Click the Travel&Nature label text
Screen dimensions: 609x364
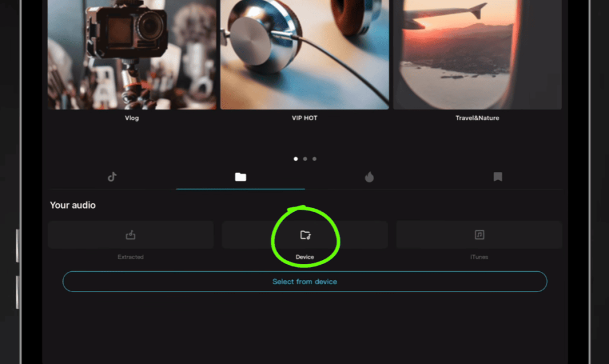pyautogui.click(x=478, y=118)
